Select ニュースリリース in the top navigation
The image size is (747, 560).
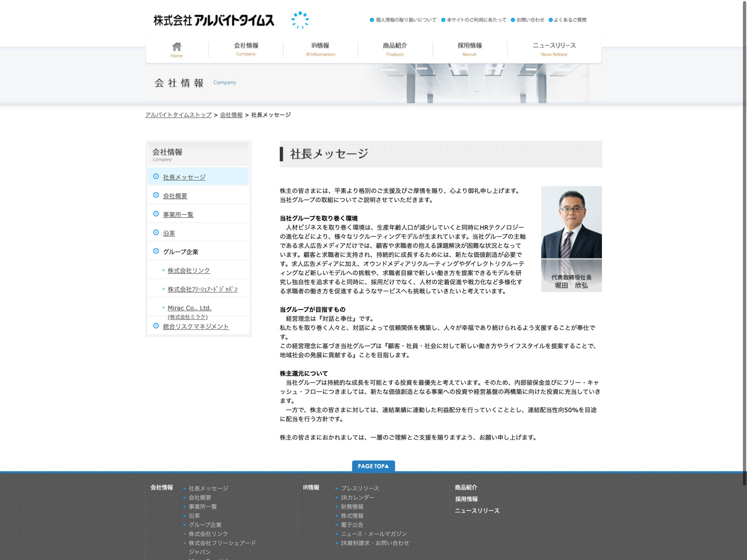554,49
